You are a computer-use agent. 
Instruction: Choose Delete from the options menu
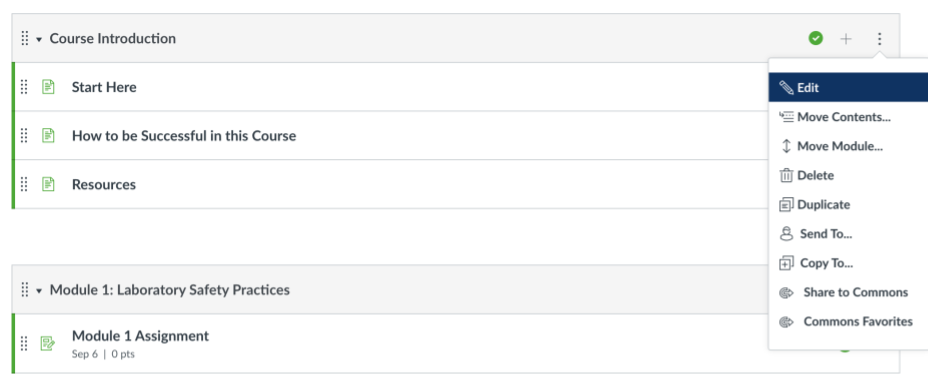pos(848,175)
